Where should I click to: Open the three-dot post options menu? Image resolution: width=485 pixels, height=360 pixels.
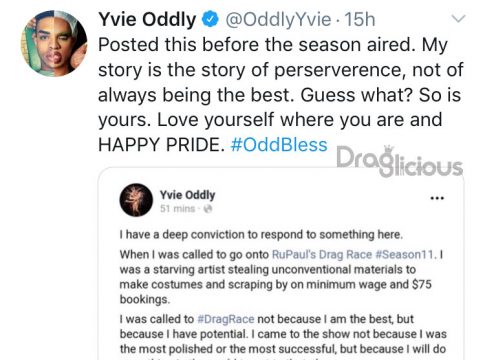(x=437, y=198)
